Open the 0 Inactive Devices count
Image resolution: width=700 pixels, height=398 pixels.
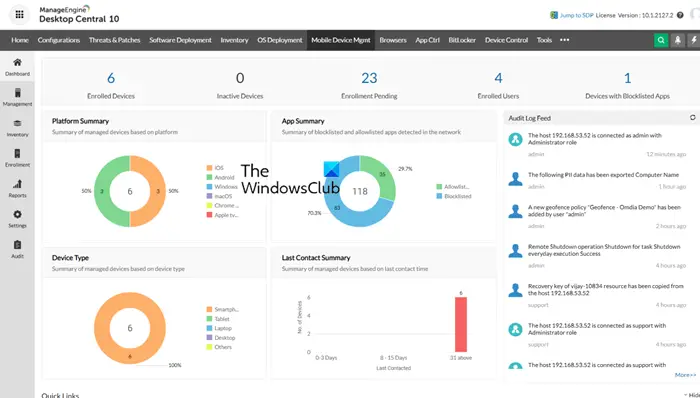click(x=240, y=78)
